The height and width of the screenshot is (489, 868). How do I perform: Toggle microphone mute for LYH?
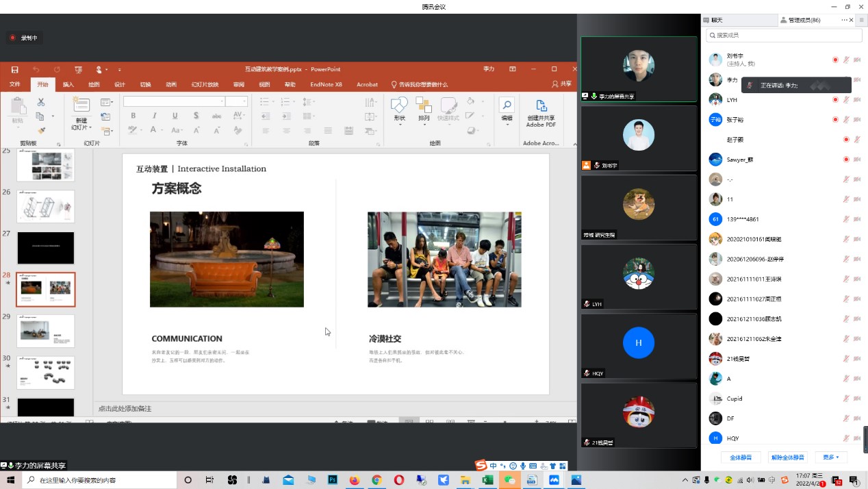click(846, 100)
